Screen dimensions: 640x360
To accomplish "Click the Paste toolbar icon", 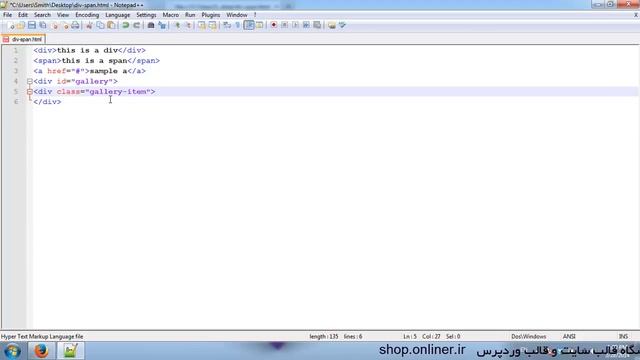I will pyautogui.click(x=111, y=25).
